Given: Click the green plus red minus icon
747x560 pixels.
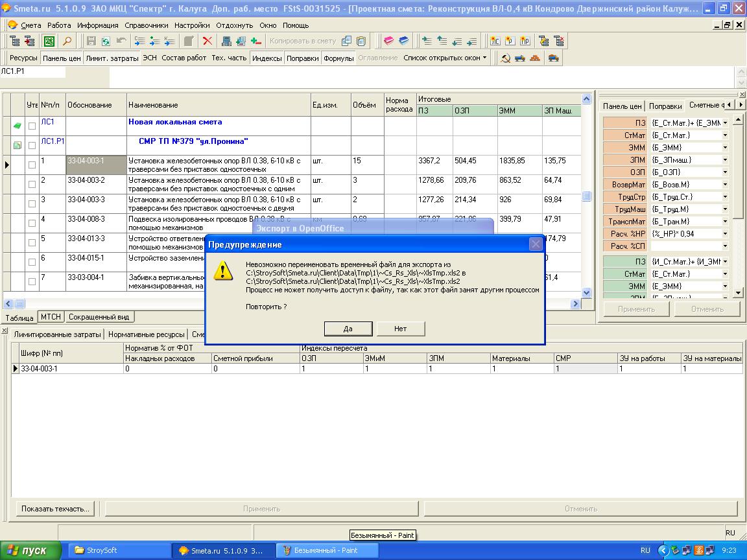Looking at the screenshot, I should pos(256,41).
